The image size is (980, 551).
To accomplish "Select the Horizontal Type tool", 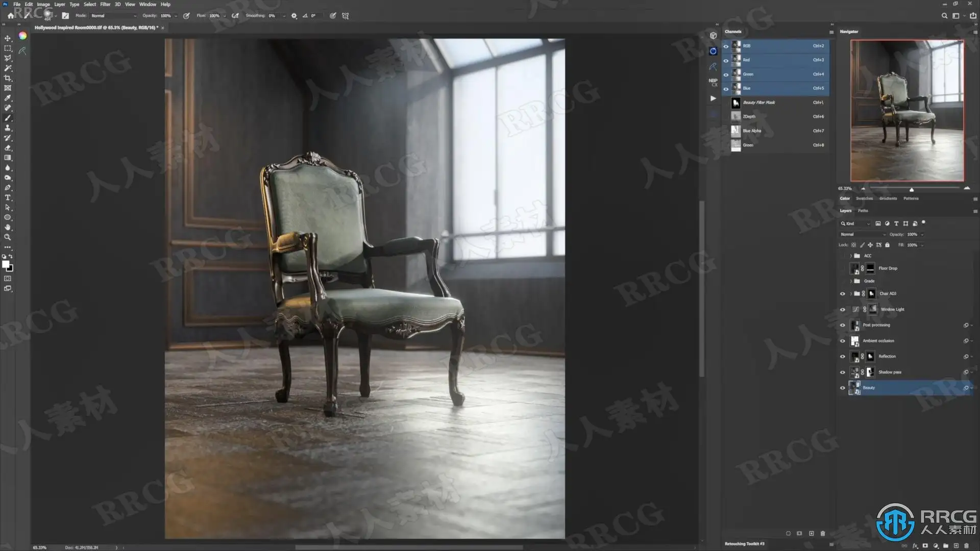I will 8,197.
